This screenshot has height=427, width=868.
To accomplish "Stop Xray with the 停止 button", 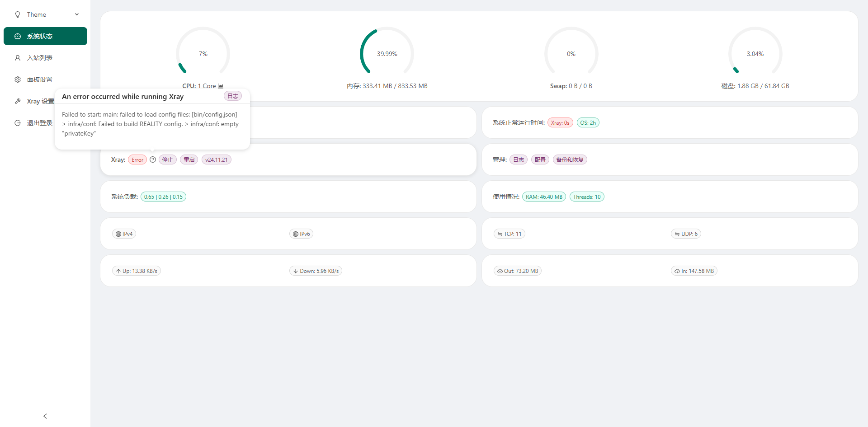I will (168, 160).
